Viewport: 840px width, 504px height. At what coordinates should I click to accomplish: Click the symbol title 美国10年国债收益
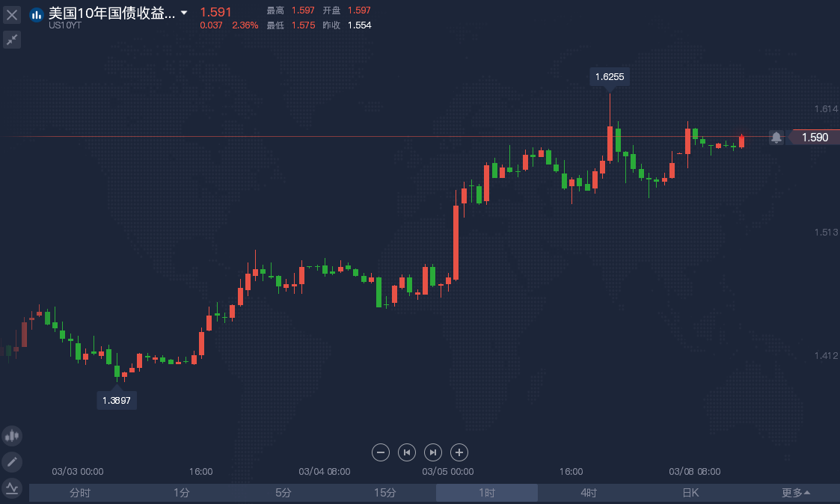[112, 13]
